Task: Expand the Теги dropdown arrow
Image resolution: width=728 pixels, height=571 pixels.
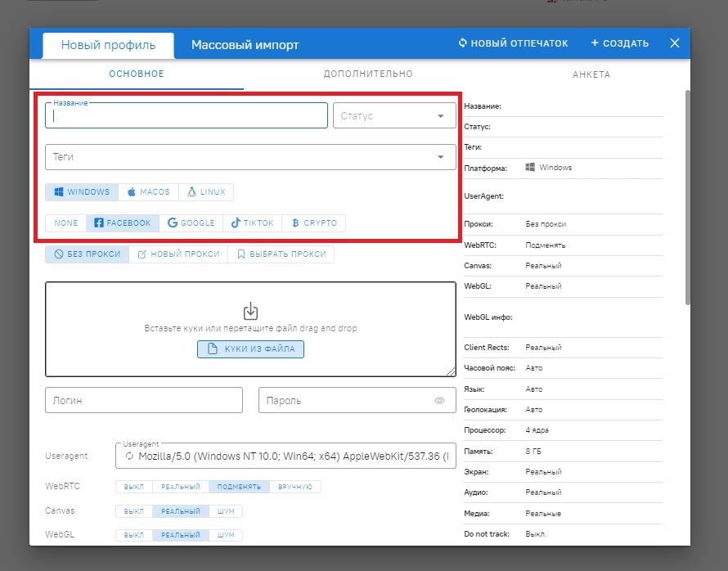Action: (x=441, y=157)
